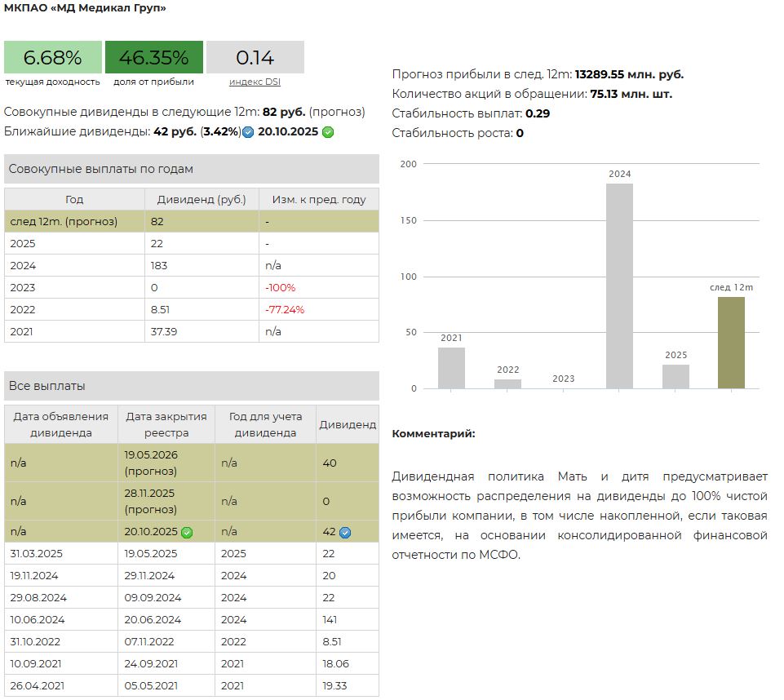784x700 pixels.
Task: Select the -100% change cell for 2023
Action: tap(280, 288)
